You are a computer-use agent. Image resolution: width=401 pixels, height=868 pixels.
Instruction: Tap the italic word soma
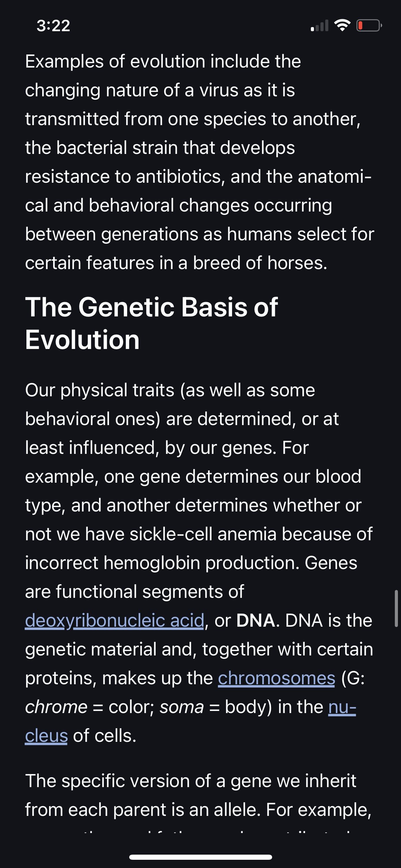point(182,707)
